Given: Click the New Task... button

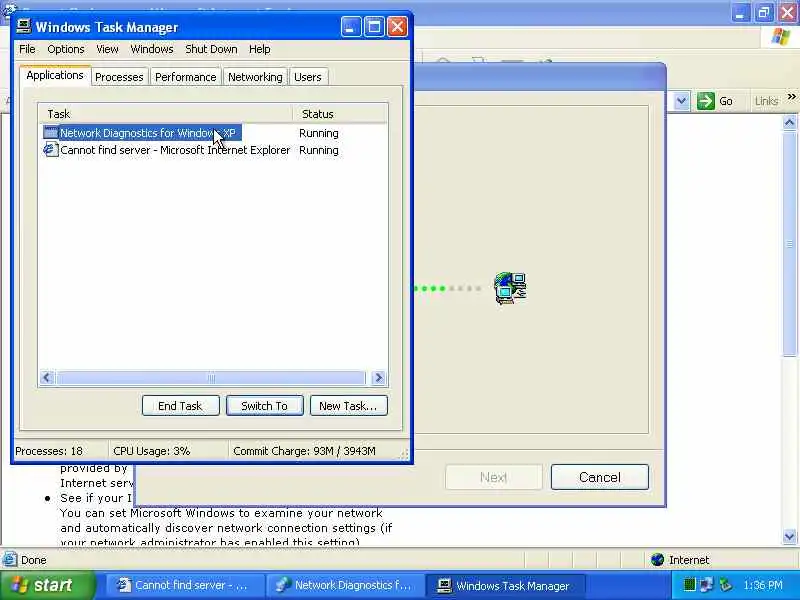Looking at the screenshot, I should [348, 406].
